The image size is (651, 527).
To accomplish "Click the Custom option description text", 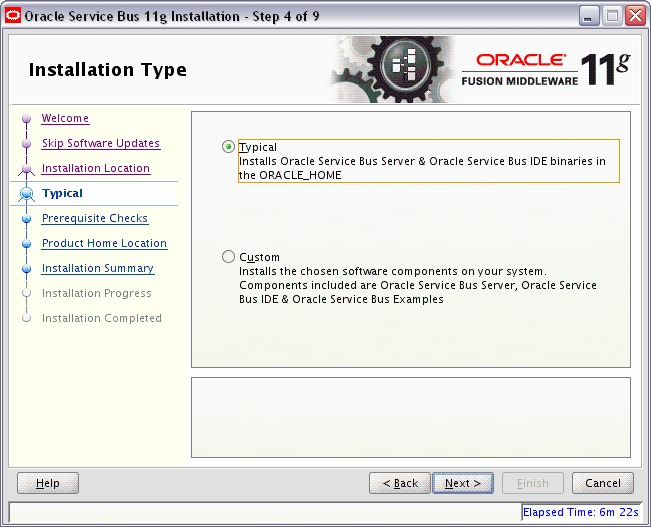I will 418,285.
